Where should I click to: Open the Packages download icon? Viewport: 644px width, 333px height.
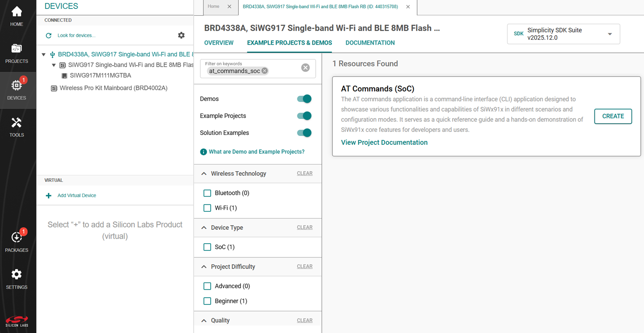tap(17, 238)
